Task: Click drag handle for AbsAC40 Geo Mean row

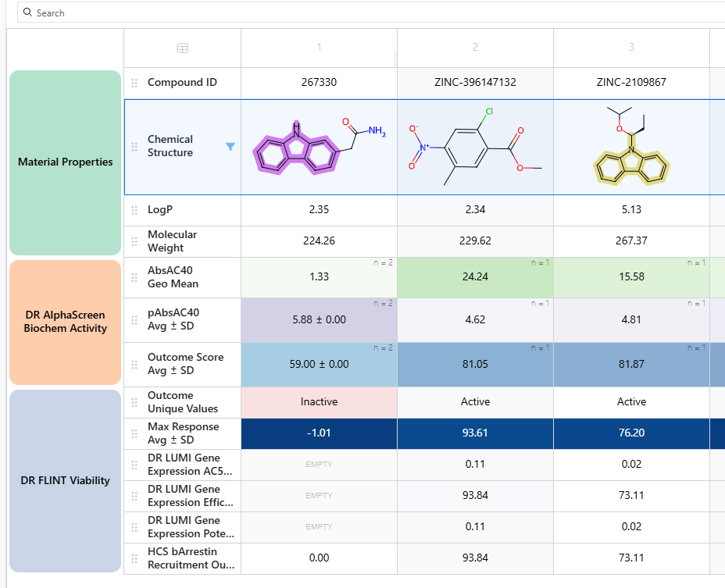Action: [134, 277]
